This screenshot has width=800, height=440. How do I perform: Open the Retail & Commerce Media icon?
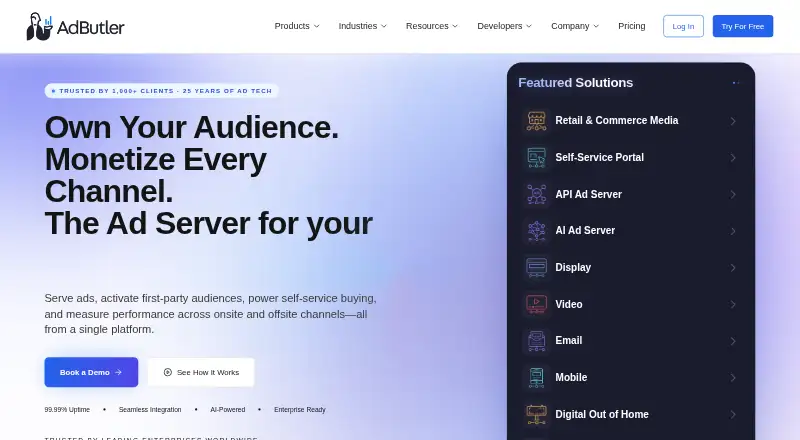pyautogui.click(x=536, y=121)
